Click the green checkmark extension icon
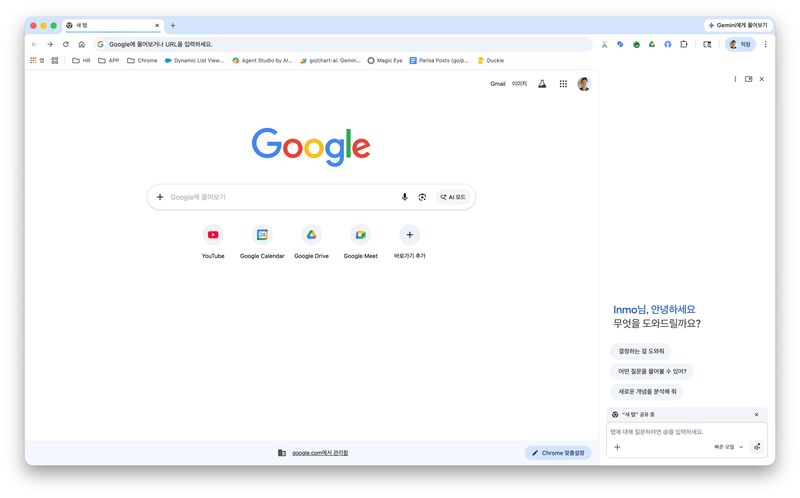800x498 pixels. coord(636,44)
